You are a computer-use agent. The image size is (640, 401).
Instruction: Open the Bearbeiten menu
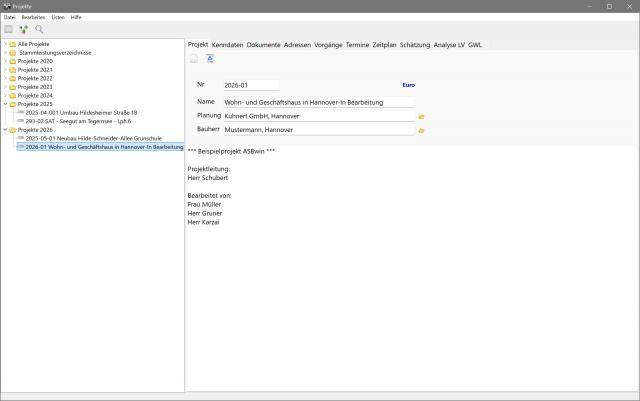[x=34, y=17]
